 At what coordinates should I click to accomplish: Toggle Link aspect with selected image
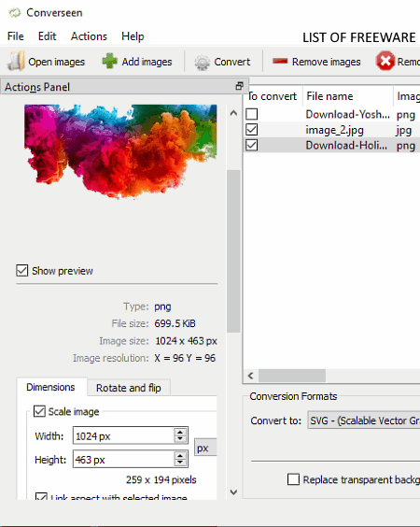coord(41,496)
